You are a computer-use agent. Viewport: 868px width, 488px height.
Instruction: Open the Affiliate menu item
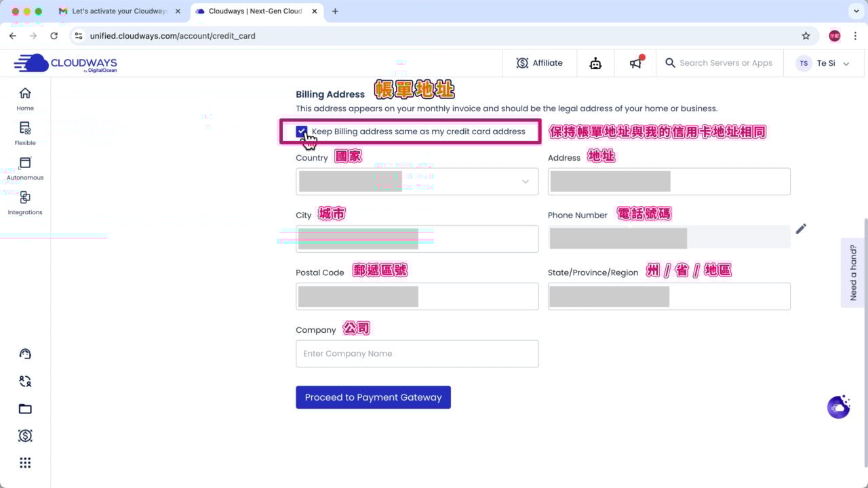(x=540, y=63)
